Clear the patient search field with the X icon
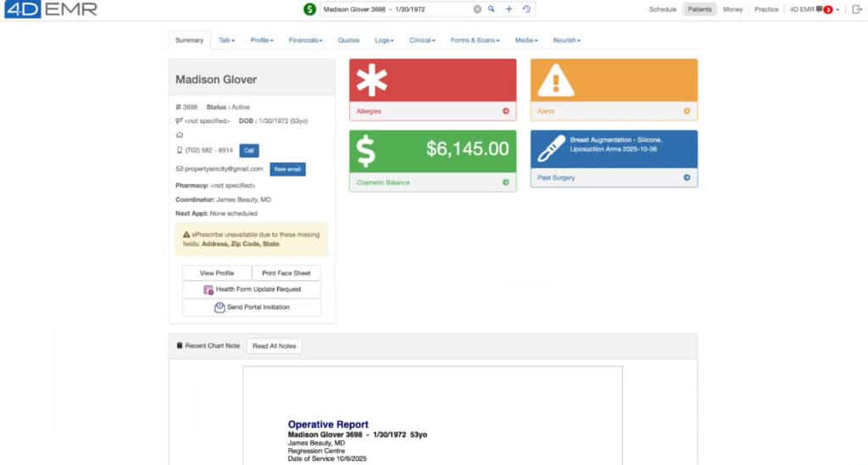This screenshot has width=868, height=465. click(x=477, y=9)
